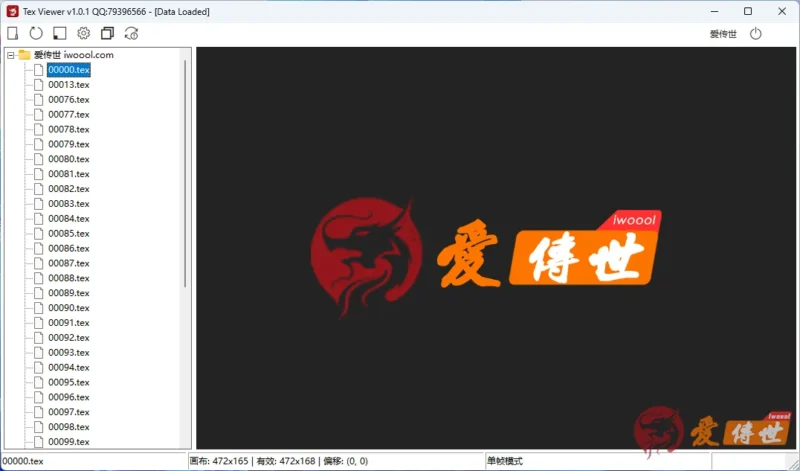Select file 00013.tex
Viewport: 800px width, 471px height.
tap(69, 85)
